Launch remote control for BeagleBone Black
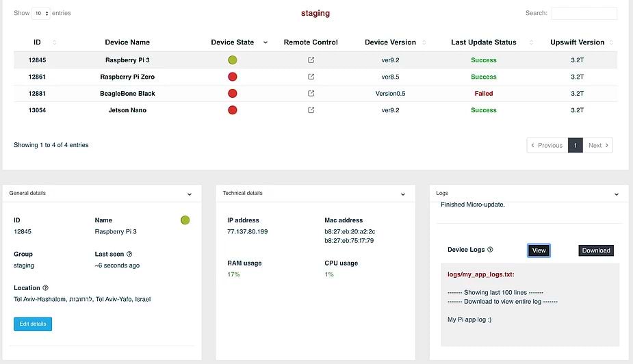Image resolution: width=633 pixels, height=364 pixels. pos(311,94)
